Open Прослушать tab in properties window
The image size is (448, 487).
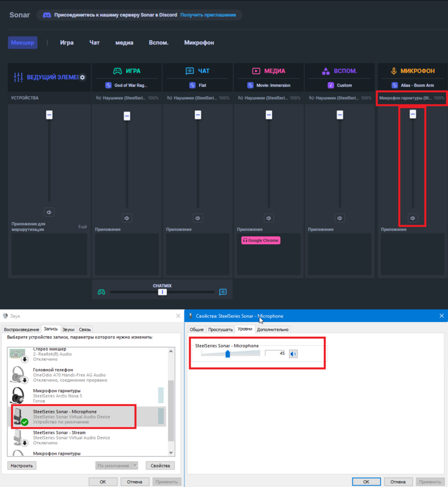click(x=220, y=329)
